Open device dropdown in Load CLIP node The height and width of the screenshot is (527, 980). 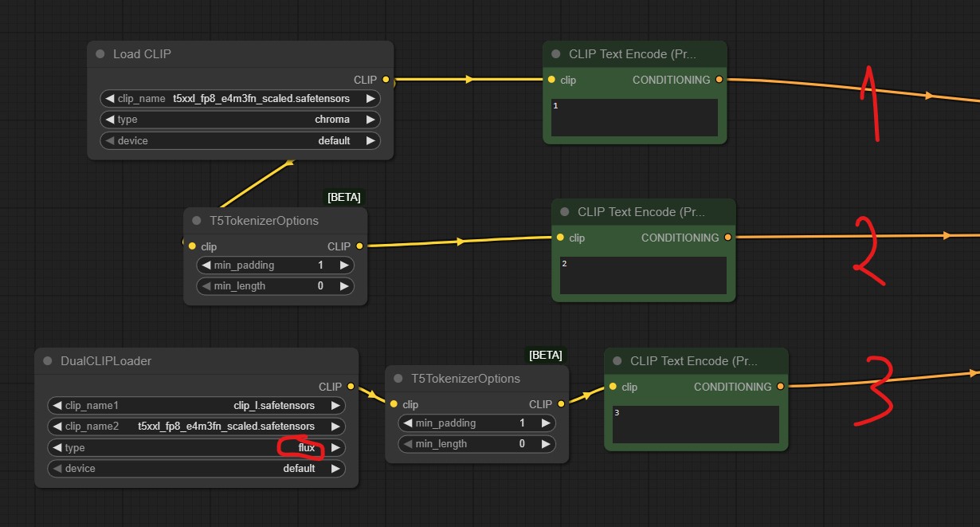[x=240, y=140]
